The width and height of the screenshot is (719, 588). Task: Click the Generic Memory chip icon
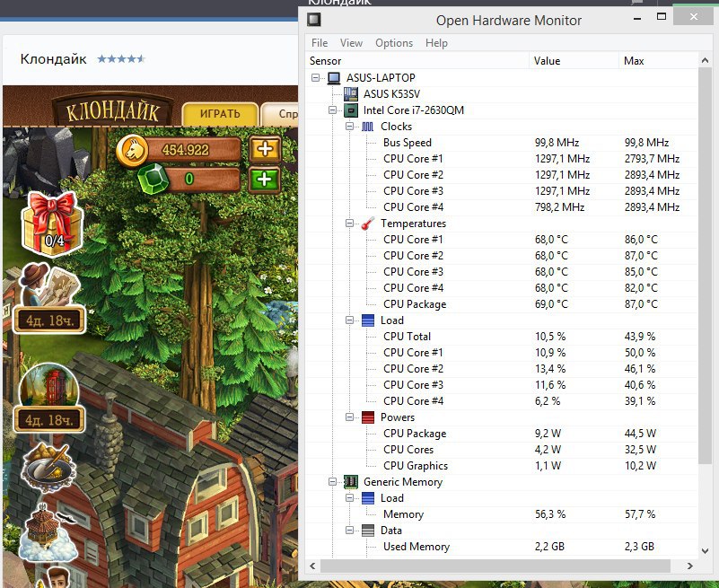tap(351, 481)
